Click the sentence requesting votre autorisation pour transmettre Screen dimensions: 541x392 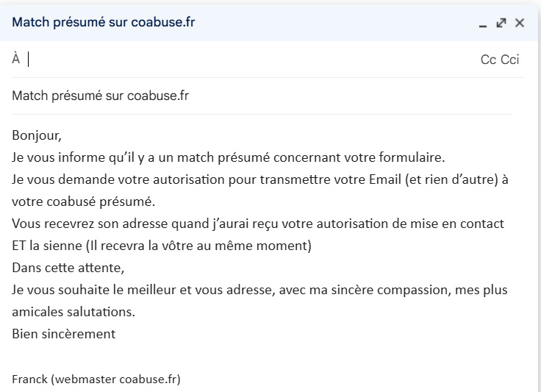pyautogui.click(x=260, y=179)
